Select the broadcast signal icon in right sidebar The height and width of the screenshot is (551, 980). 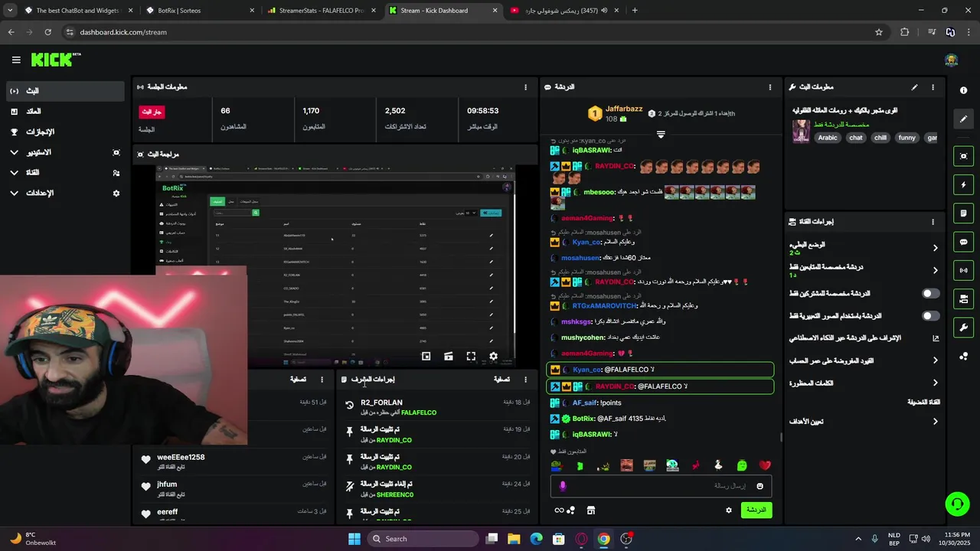963,270
